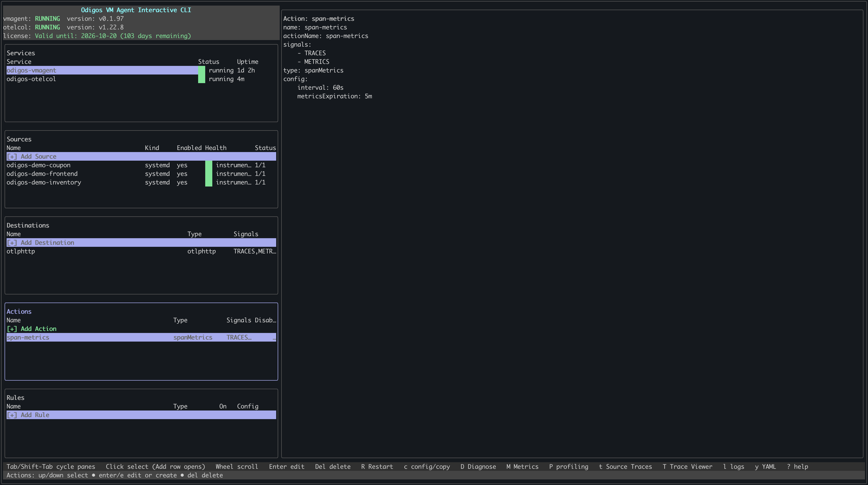Click the green status block for odigos-otelcol
This screenshot has width=868, height=485.
[201, 79]
